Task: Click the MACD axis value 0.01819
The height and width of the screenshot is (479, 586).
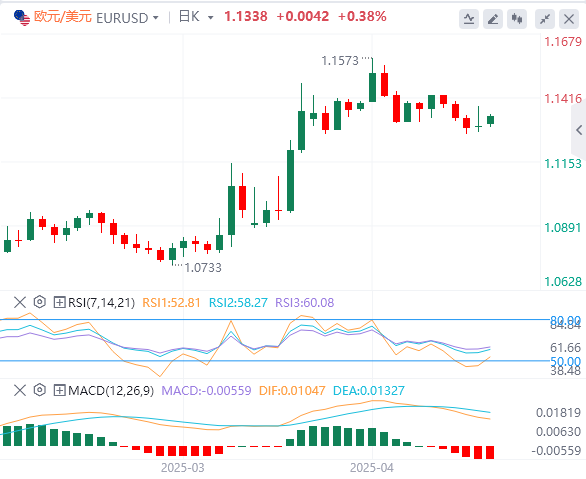Action: [x=558, y=413]
